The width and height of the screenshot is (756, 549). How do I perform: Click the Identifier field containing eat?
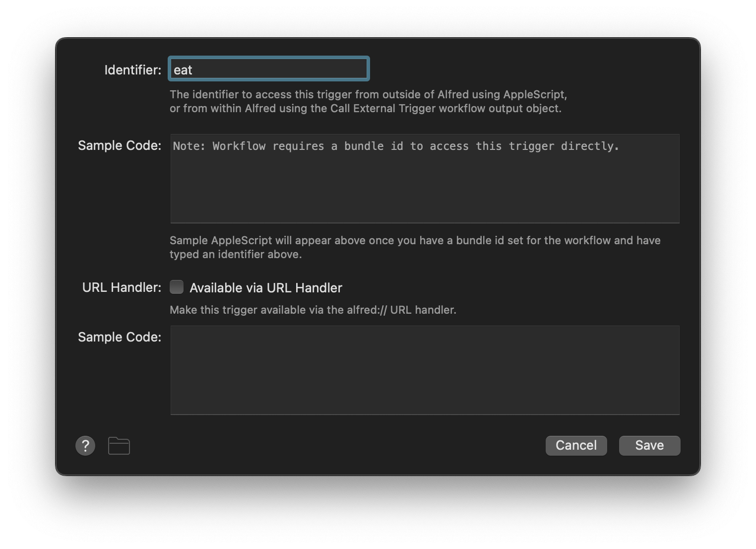coord(268,69)
